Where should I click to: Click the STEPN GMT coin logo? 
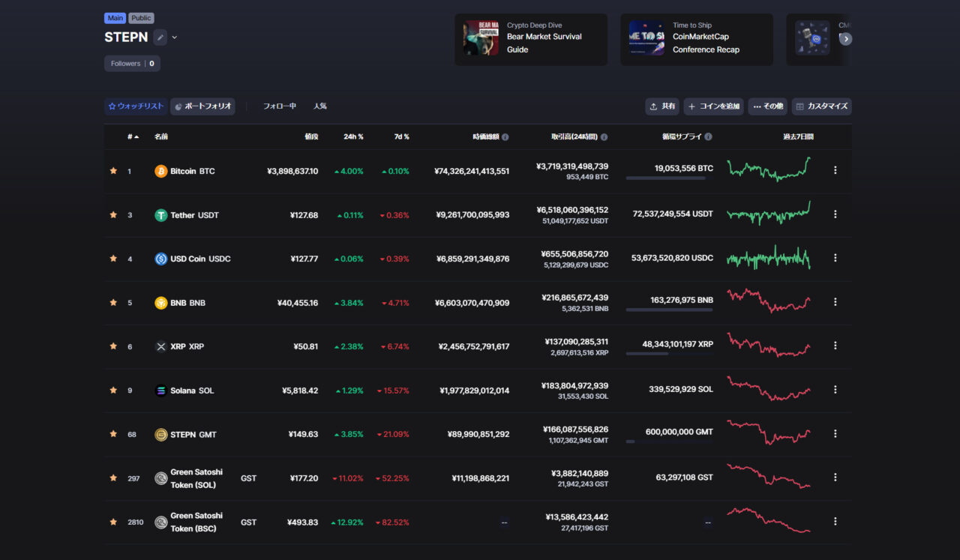pyautogui.click(x=160, y=434)
